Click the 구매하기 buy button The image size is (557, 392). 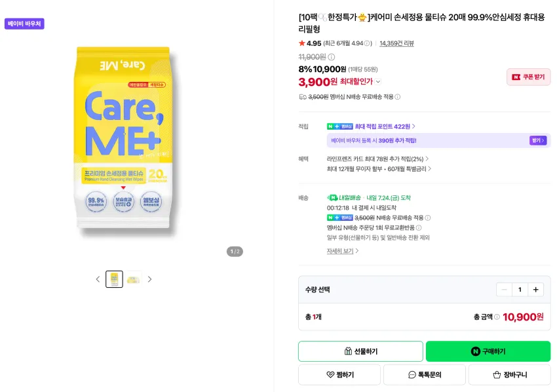point(488,351)
